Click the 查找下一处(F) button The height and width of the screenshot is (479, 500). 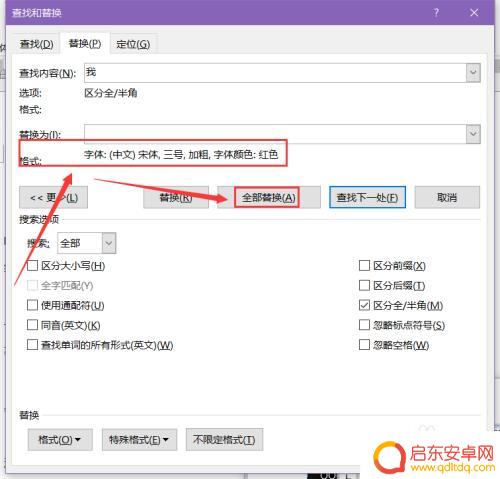367,198
